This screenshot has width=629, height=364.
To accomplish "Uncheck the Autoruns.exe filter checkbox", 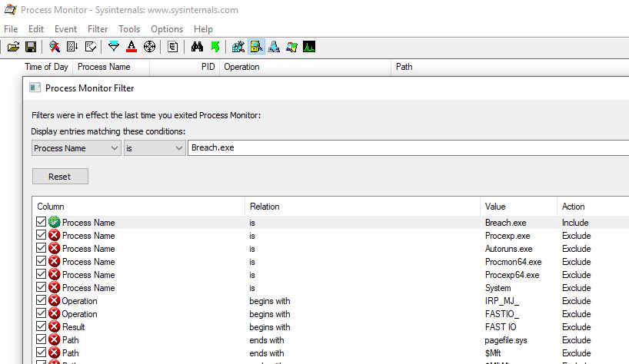I will [x=41, y=248].
